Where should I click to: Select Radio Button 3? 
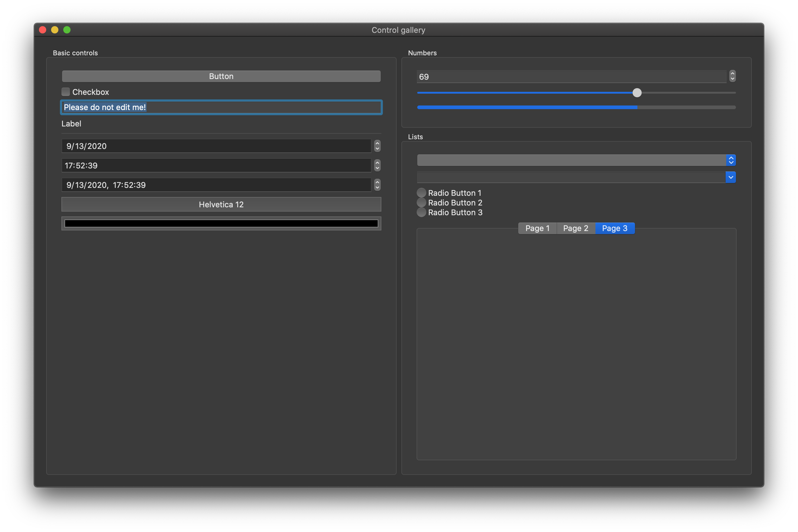pyautogui.click(x=421, y=212)
